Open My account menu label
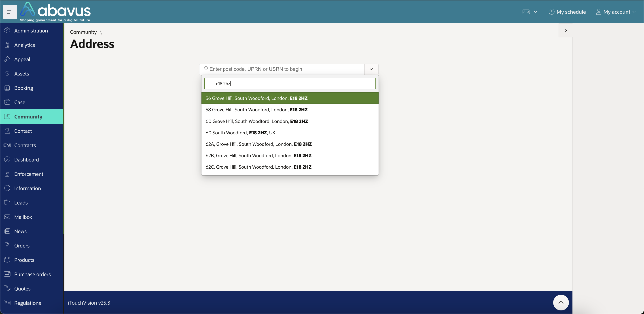644x314 pixels. pyautogui.click(x=617, y=12)
